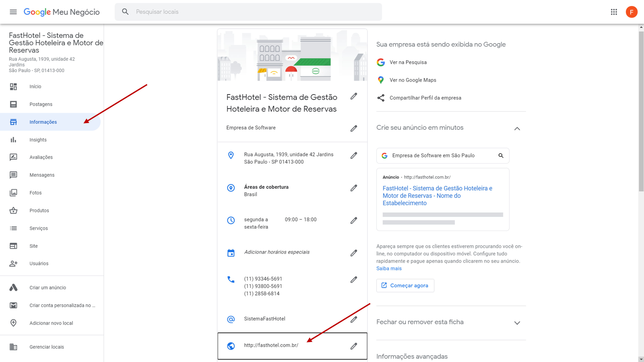Click the Saiba mais link
This screenshot has height=362, width=644.
point(389,269)
